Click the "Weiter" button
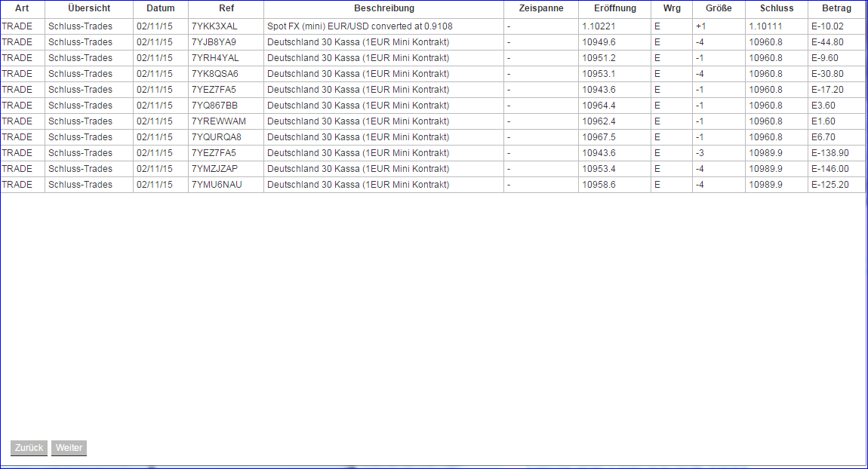Image resolution: width=868 pixels, height=469 pixels. (69, 448)
